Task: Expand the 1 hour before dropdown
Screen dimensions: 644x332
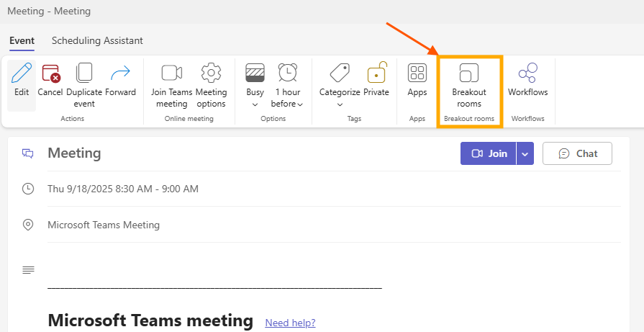Action: (x=300, y=104)
